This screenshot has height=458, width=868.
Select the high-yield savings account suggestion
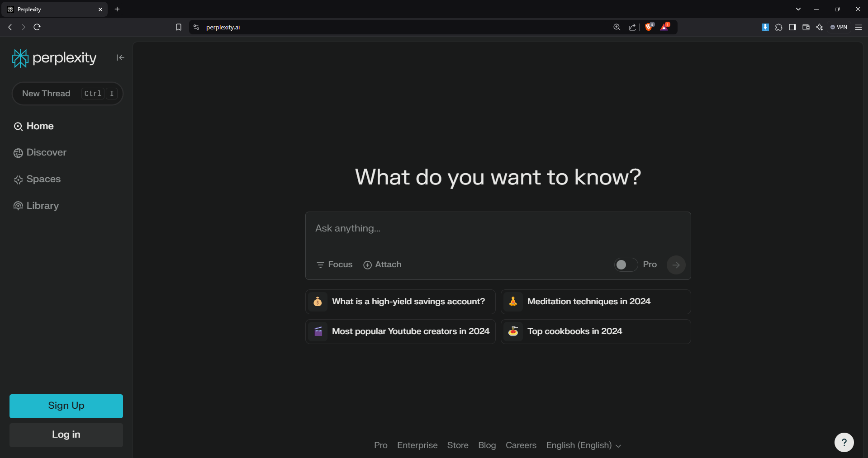(x=400, y=302)
